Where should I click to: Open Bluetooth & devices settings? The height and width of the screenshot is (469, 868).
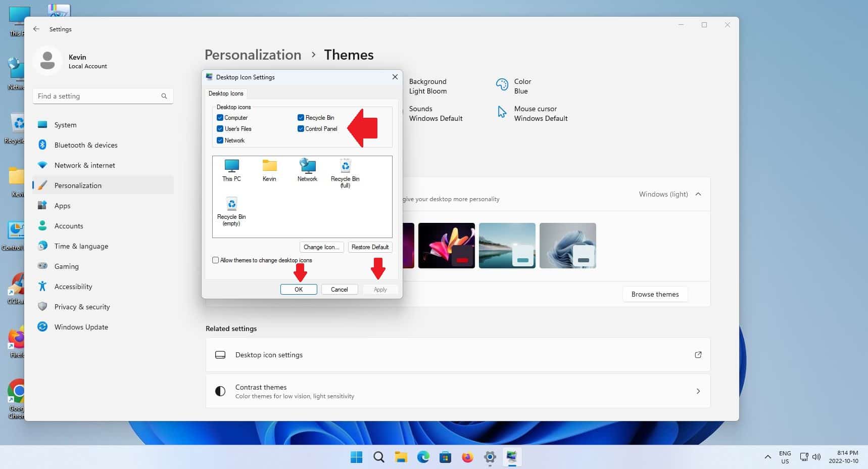(x=86, y=145)
